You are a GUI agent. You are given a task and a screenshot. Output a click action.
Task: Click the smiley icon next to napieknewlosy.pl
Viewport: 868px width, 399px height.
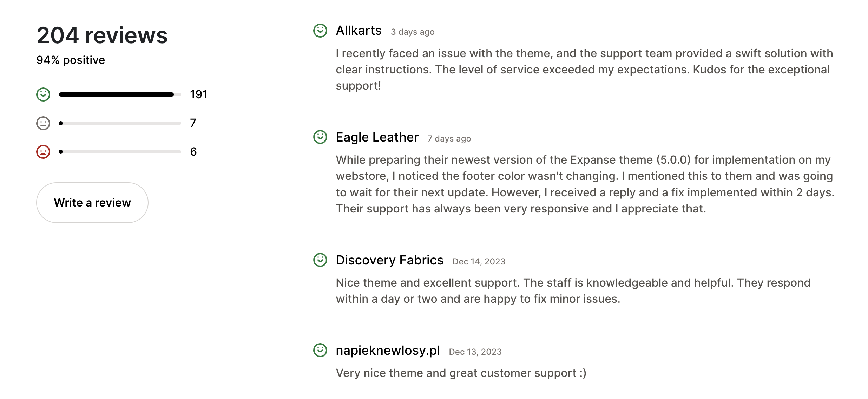321,350
